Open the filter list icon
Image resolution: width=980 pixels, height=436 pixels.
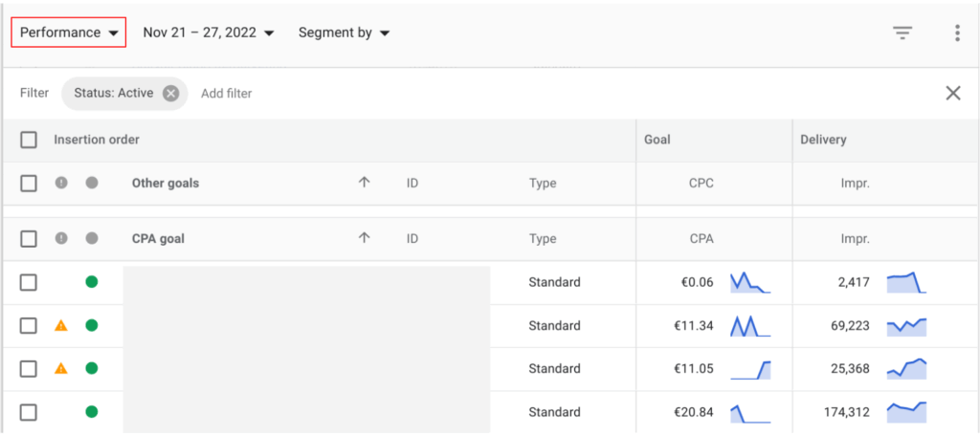point(902,33)
